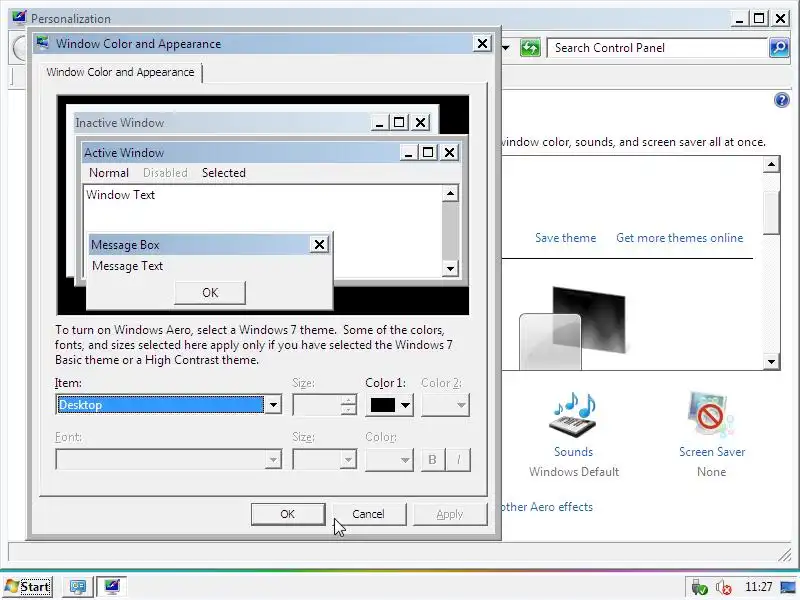The image size is (800, 600).
Task: Toggle the Italic I button
Action: pyautogui.click(x=458, y=460)
